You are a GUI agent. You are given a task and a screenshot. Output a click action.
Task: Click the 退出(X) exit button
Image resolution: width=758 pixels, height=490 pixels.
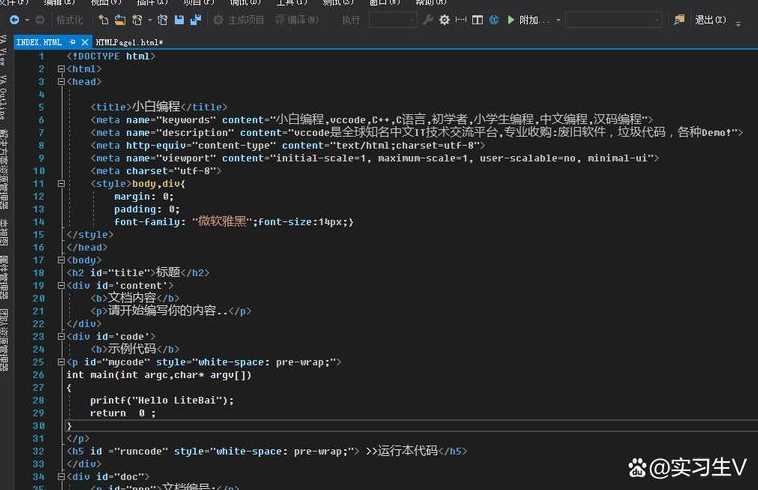pos(711,20)
